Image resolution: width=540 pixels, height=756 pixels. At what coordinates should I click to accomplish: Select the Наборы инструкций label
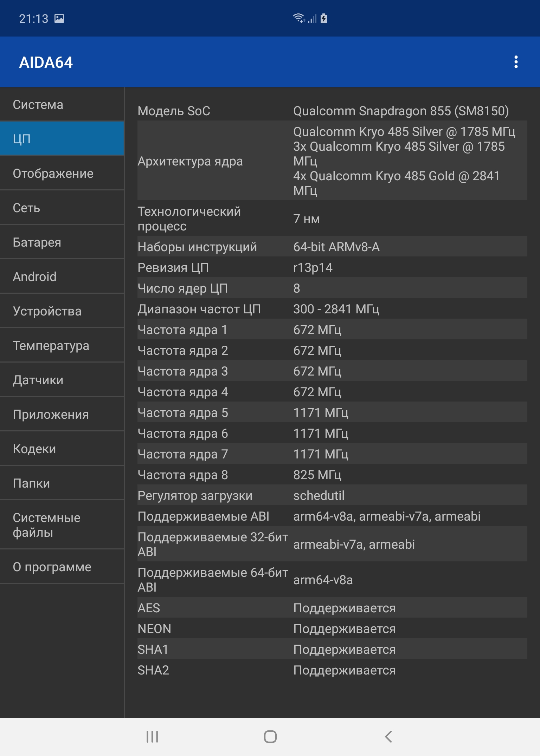tap(197, 247)
